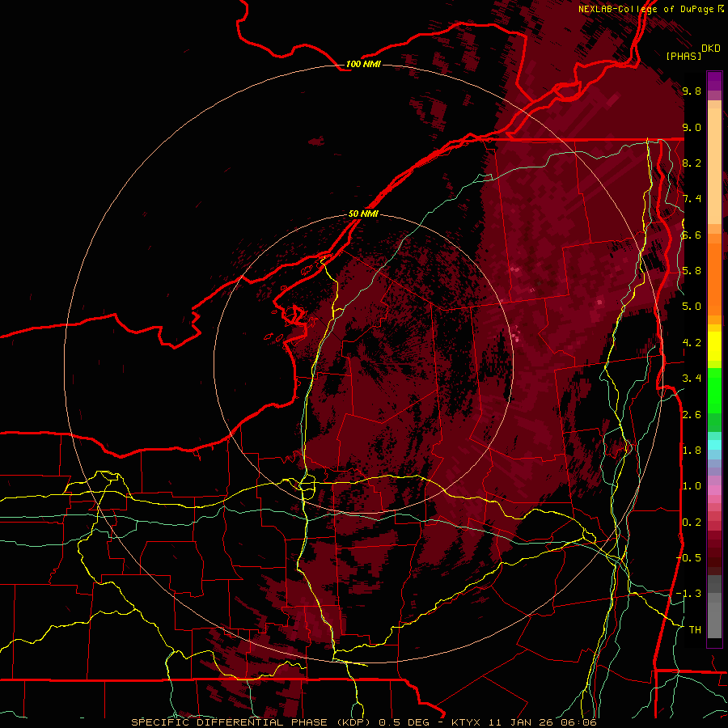The image size is (728, 728).
Task: Select the [PHAS] label near the legend
Action: pyautogui.click(x=684, y=56)
